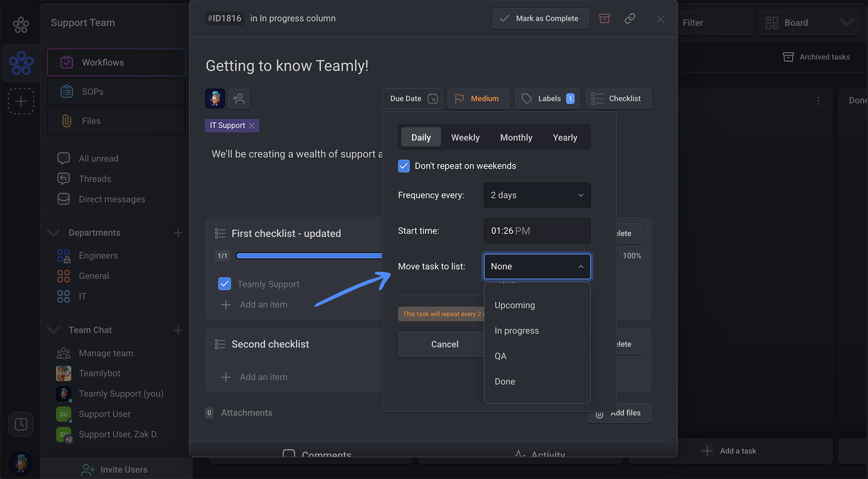Choose QA from the list options
Image resolution: width=868 pixels, height=479 pixels.
(537, 356)
